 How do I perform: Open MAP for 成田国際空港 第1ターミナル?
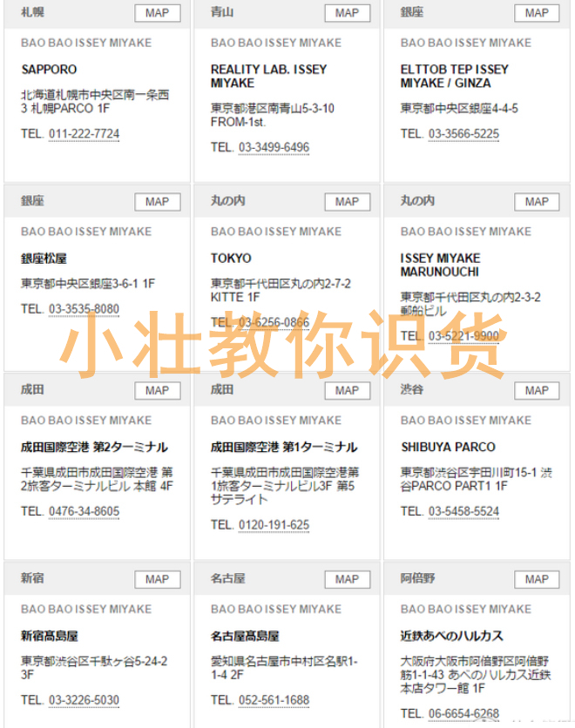pyautogui.click(x=348, y=390)
